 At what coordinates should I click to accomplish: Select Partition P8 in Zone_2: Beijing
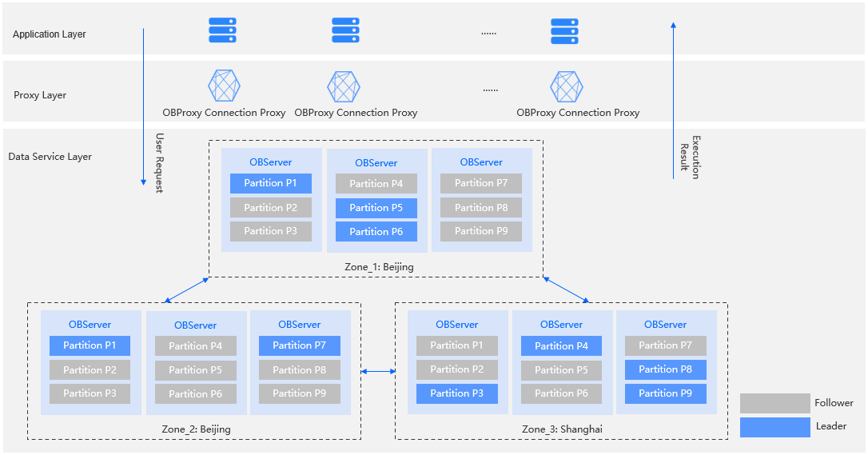point(300,369)
